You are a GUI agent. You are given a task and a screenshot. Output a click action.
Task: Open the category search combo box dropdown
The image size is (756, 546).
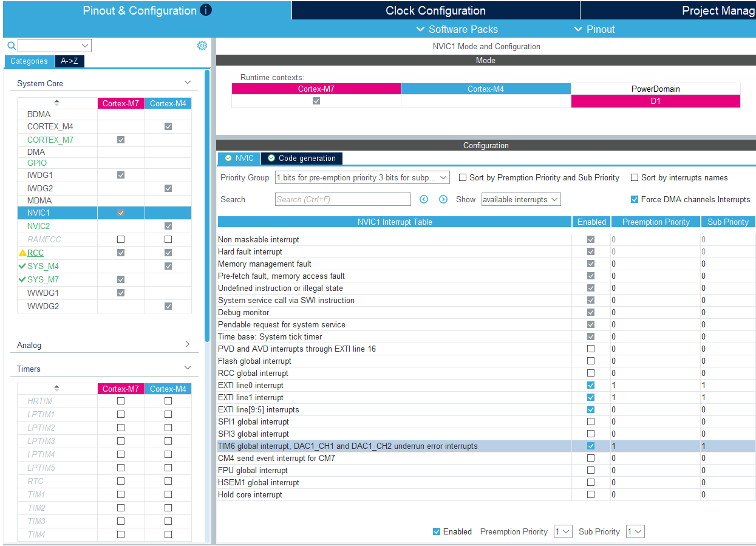click(85, 46)
